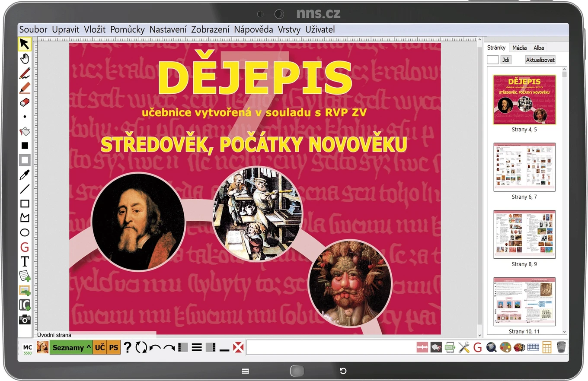
Task: Expand the Seznamy list dropdown
Action: pos(71,347)
